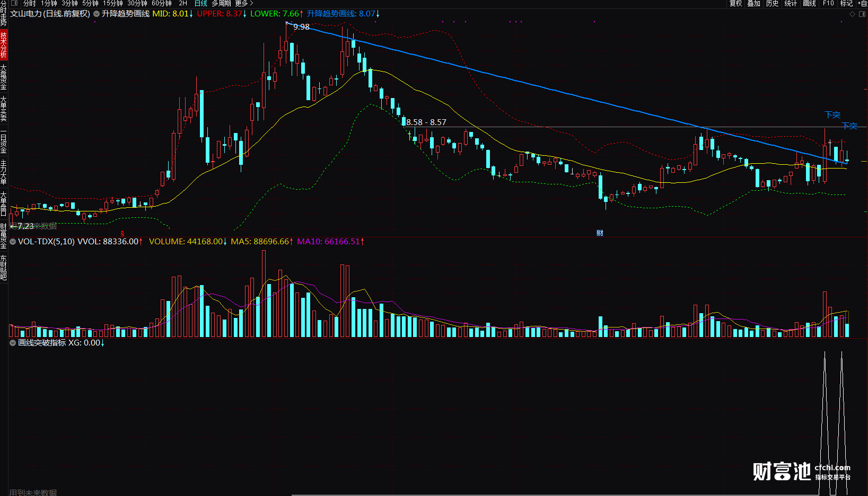Viewport: 868px width, 496px height.
Task: Switch to the 15分钟 period
Action: pyautogui.click(x=113, y=3)
